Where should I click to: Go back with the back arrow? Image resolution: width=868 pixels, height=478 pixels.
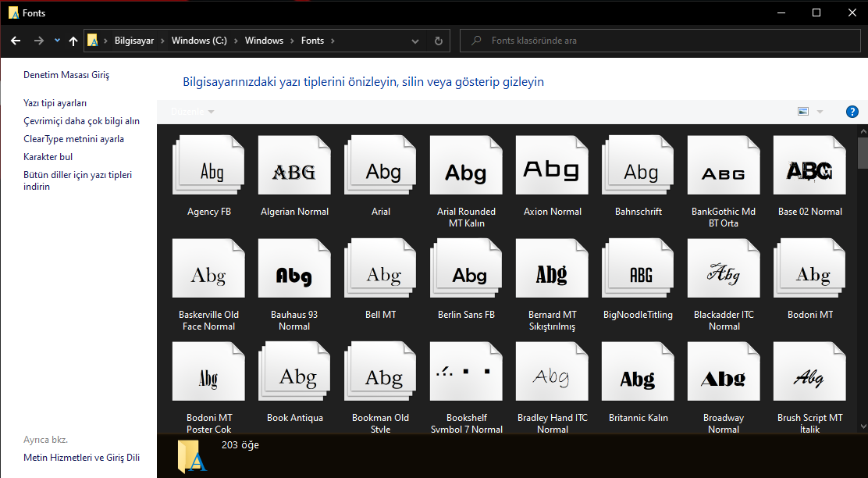click(16, 41)
